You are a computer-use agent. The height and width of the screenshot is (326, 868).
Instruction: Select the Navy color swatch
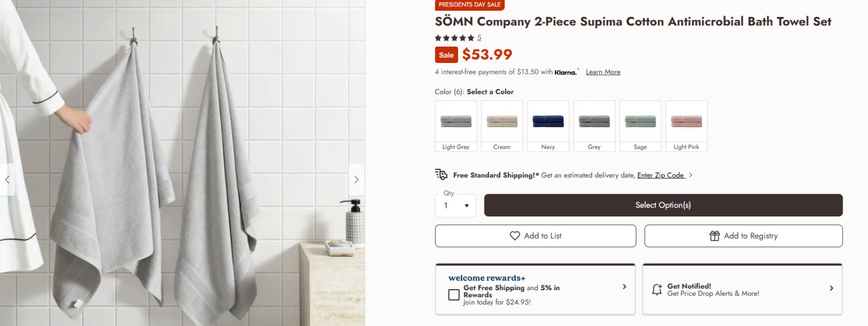pos(548,126)
